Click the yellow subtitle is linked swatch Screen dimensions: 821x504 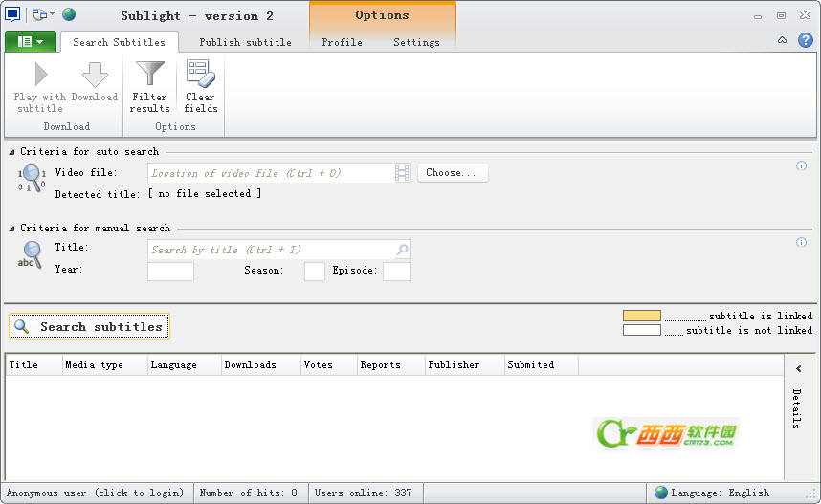coord(642,316)
